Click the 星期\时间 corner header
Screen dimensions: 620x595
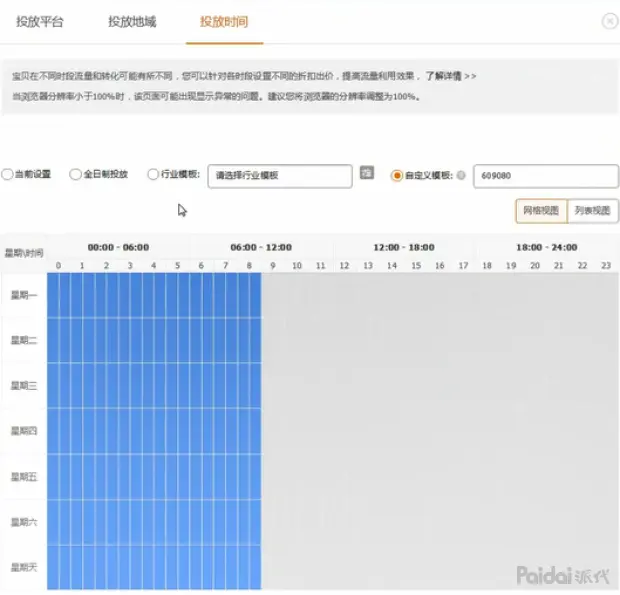click(x=24, y=253)
